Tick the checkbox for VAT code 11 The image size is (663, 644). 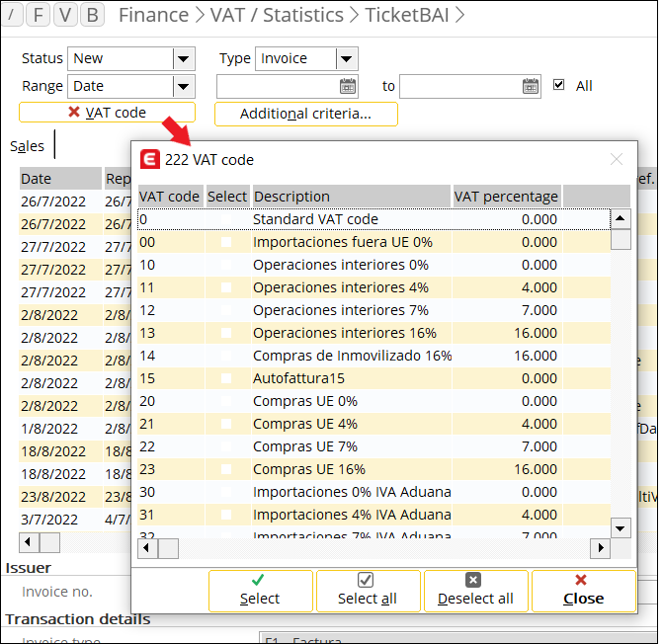click(x=226, y=287)
